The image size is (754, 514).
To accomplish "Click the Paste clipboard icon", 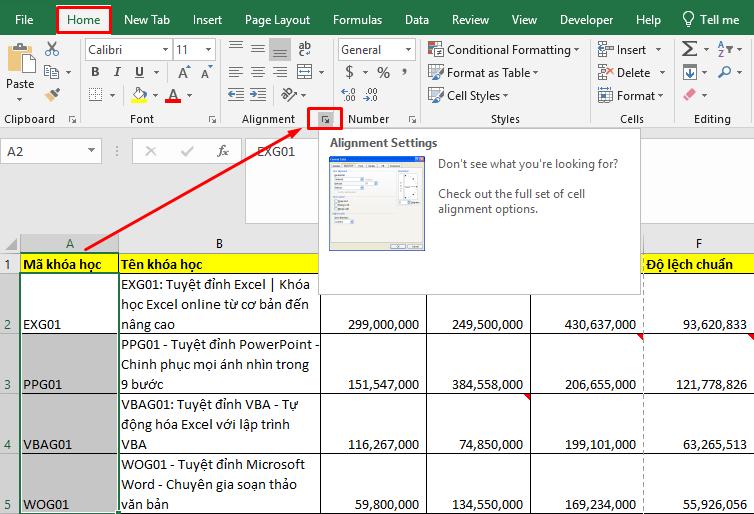I will pos(20,59).
